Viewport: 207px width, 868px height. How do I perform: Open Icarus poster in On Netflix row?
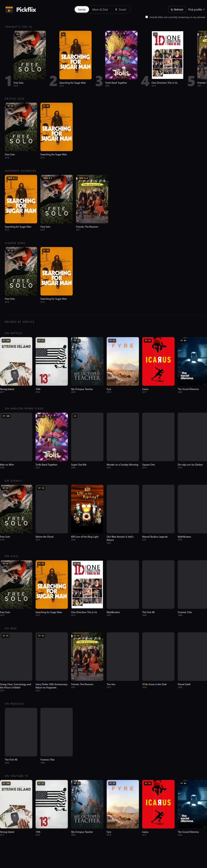(x=158, y=361)
